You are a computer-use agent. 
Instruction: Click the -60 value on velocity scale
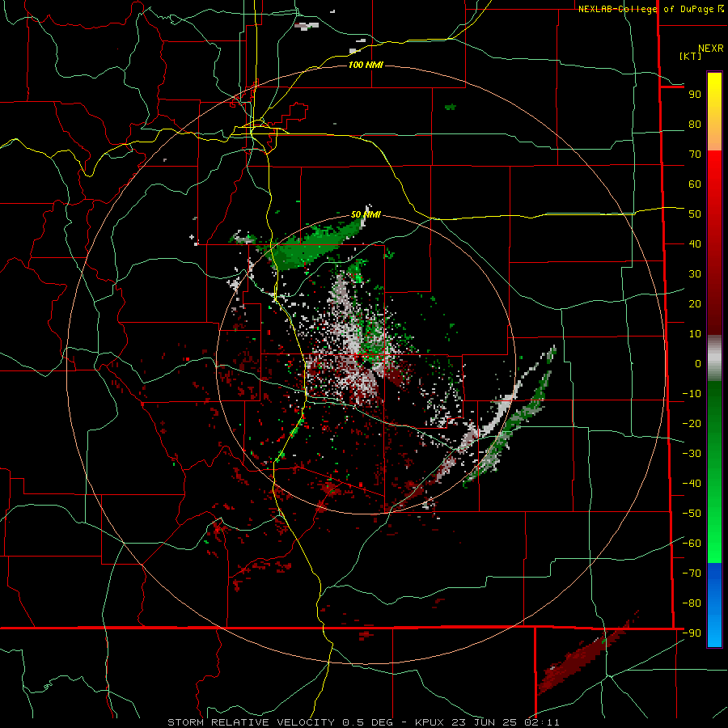pyautogui.click(x=692, y=544)
